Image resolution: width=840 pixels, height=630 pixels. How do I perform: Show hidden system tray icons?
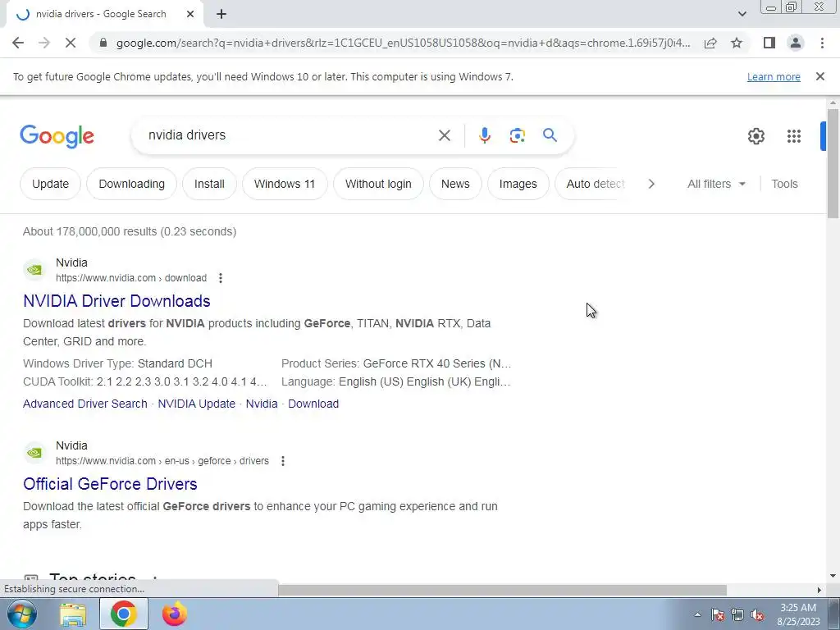(697, 614)
